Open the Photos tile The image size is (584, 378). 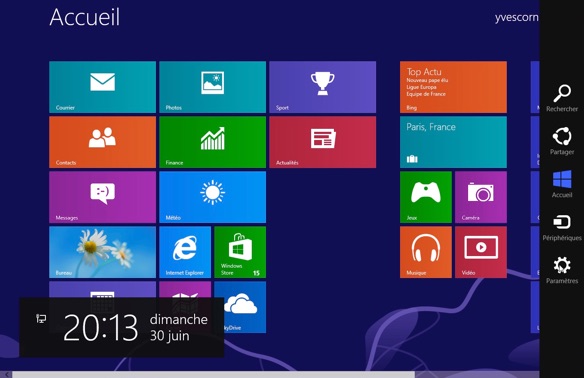212,87
